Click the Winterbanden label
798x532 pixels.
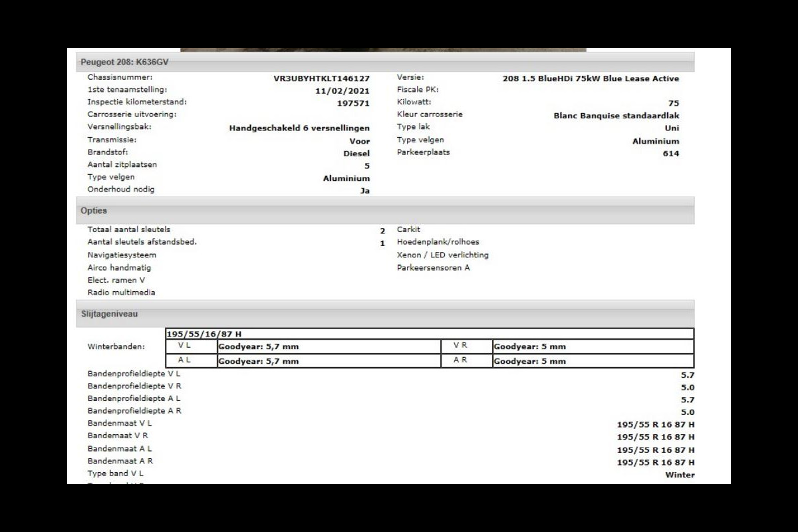click(116, 347)
